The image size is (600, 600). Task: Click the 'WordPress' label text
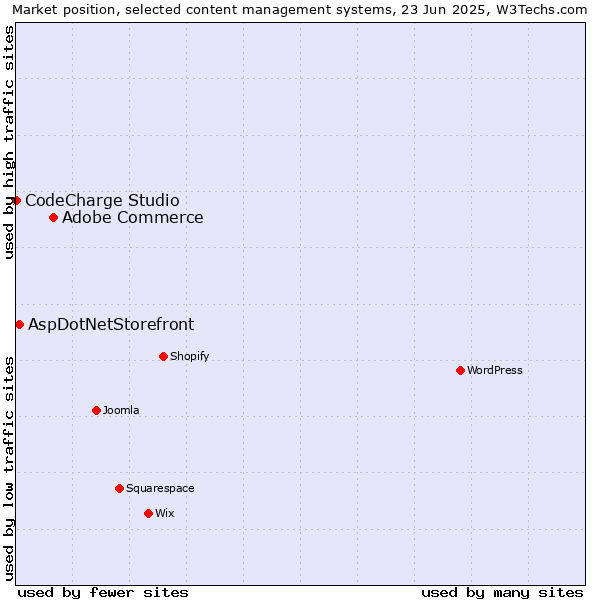point(495,370)
